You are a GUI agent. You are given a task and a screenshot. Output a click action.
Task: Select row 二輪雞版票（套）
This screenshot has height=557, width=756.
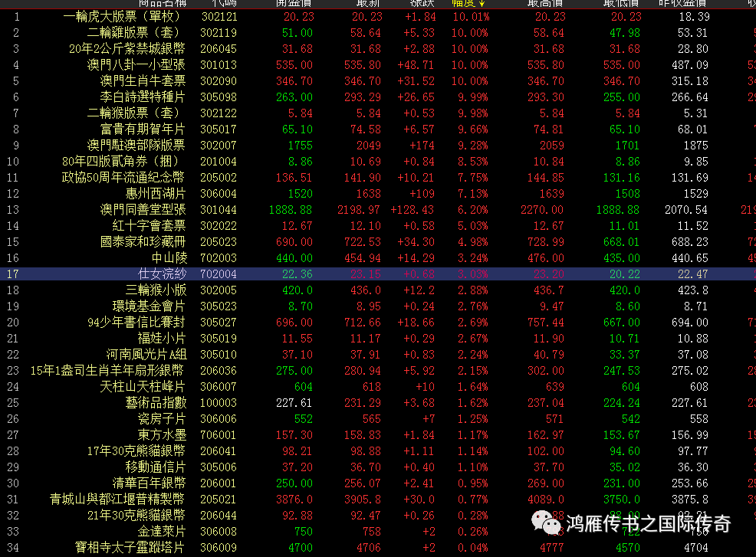click(x=378, y=33)
